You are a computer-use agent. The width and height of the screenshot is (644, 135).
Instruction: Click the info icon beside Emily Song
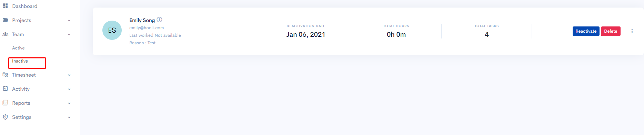coord(159,20)
